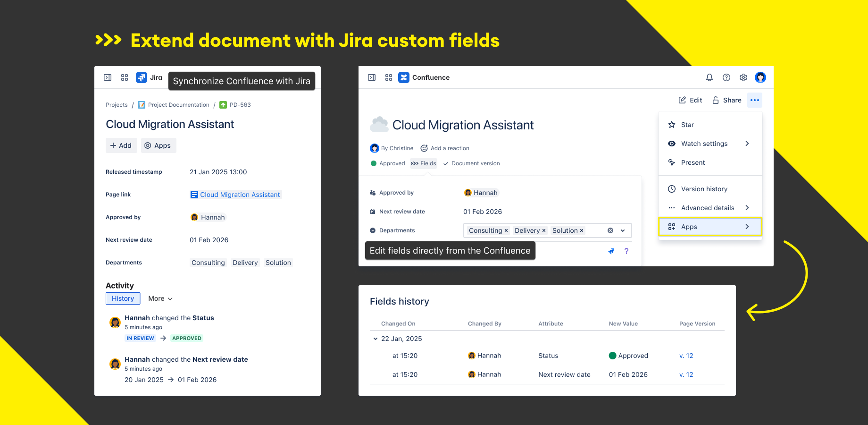Switch to the History activity tab
The image size is (868, 425).
(x=123, y=298)
